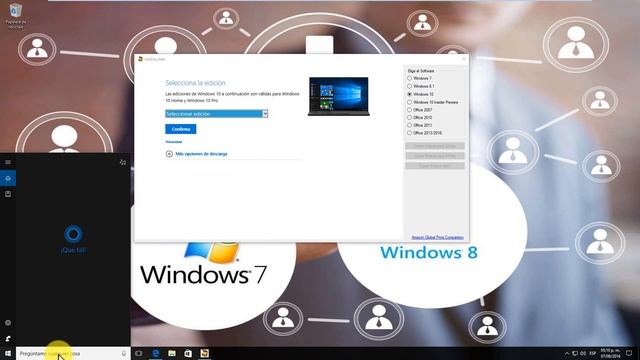The image size is (640, 360).
Task: Open network icon in system tray
Action: click(575, 353)
